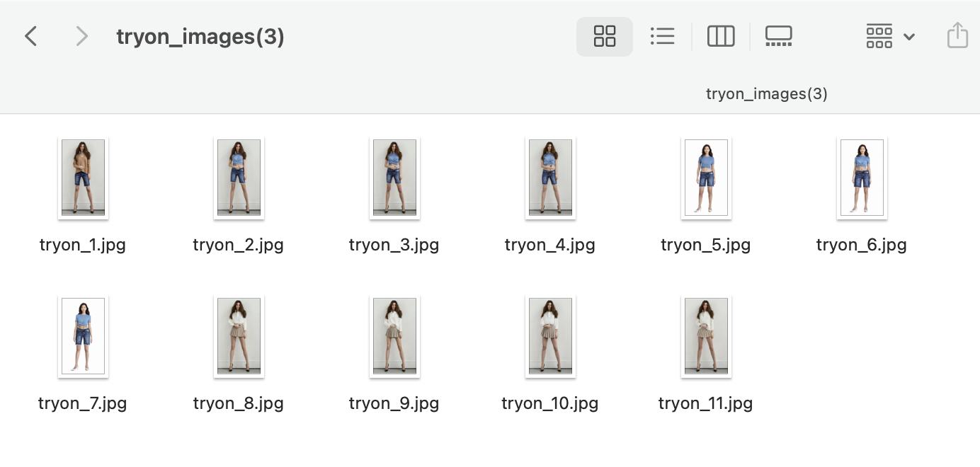The width and height of the screenshot is (980, 467).
Task: Select the tryon_5.jpg thumbnail
Action: tap(706, 178)
